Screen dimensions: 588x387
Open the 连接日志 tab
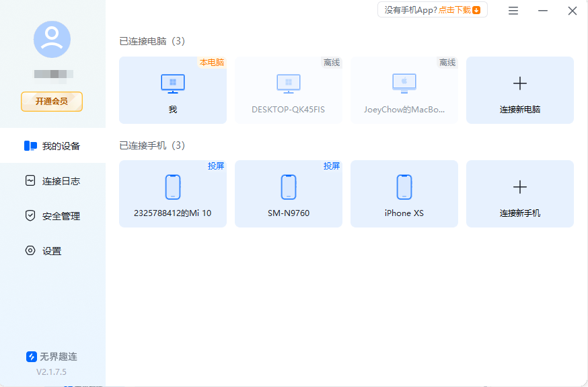coord(52,181)
